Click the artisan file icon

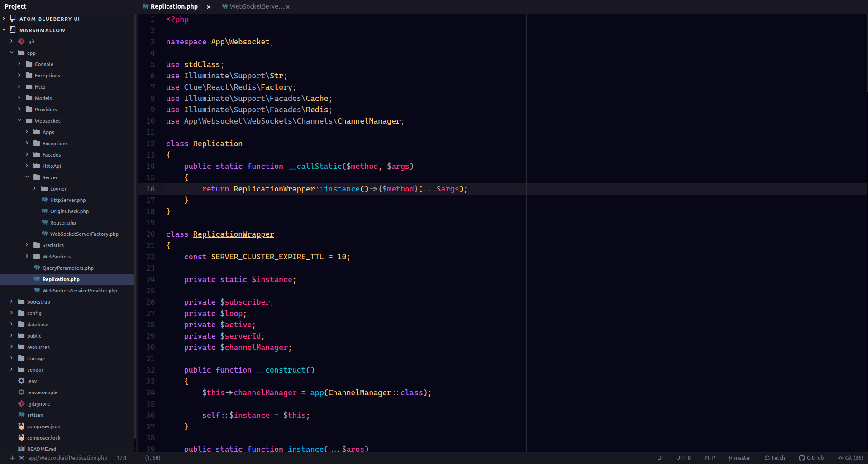(x=21, y=415)
